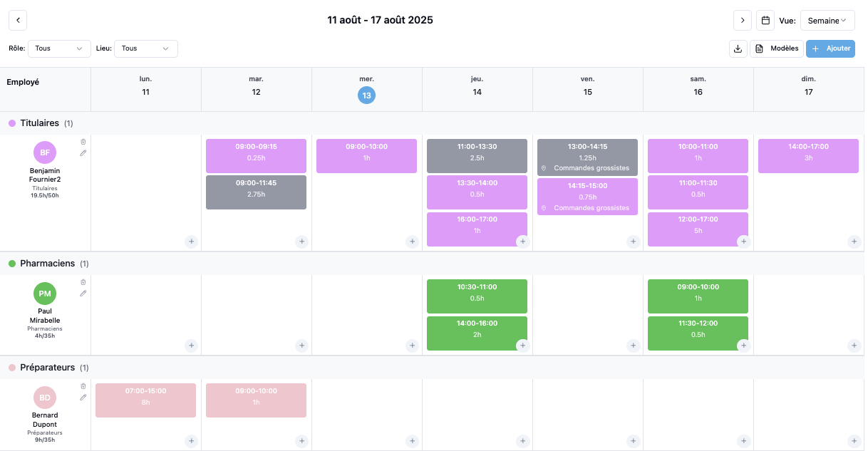Screen dimensions: 868x451
Task: Go to previous week with the left arrow
Action: tap(17, 20)
